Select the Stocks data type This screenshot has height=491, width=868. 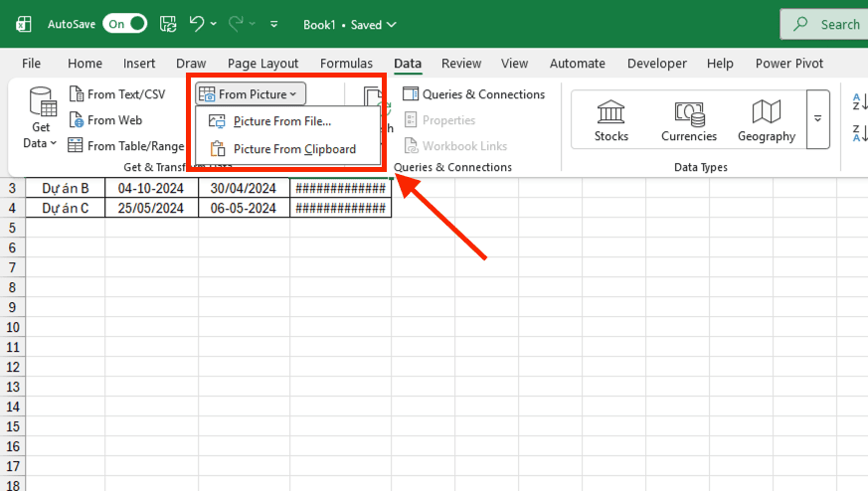[x=611, y=120]
